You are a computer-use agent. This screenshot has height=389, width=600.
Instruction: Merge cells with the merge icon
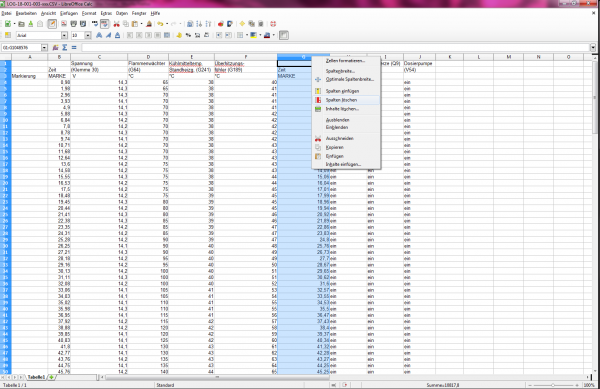(167, 35)
